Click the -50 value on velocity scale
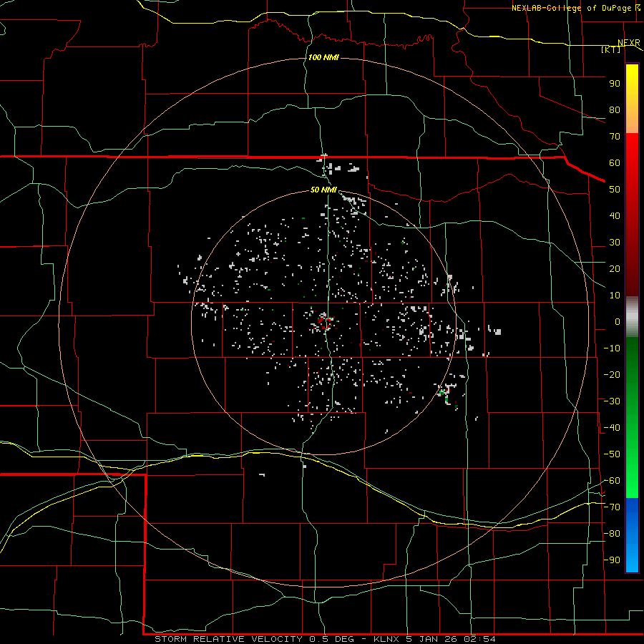Image resolution: width=644 pixels, height=644 pixels. click(x=612, y=454)
